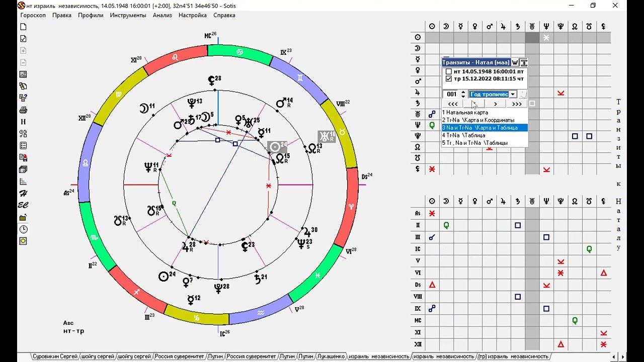Click the script EC icon
The image size is (644, 362).
point(23,205)
